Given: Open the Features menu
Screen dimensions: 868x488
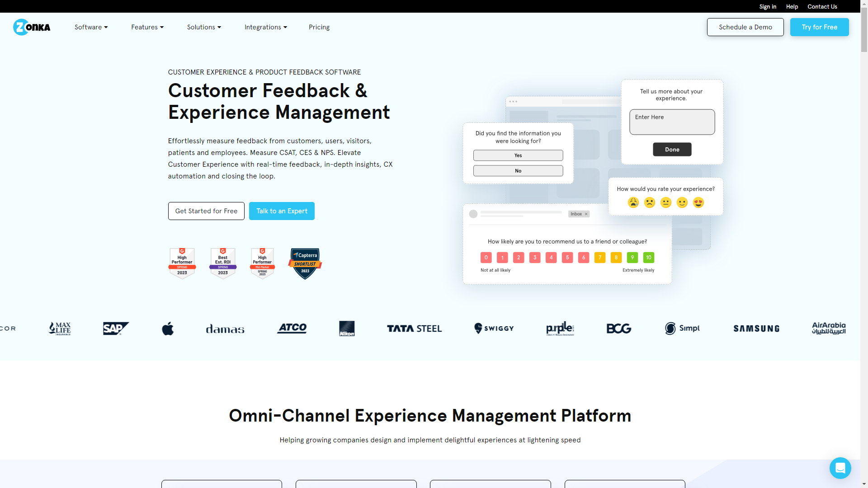Looking at the screenshot, I should [147, 27].
